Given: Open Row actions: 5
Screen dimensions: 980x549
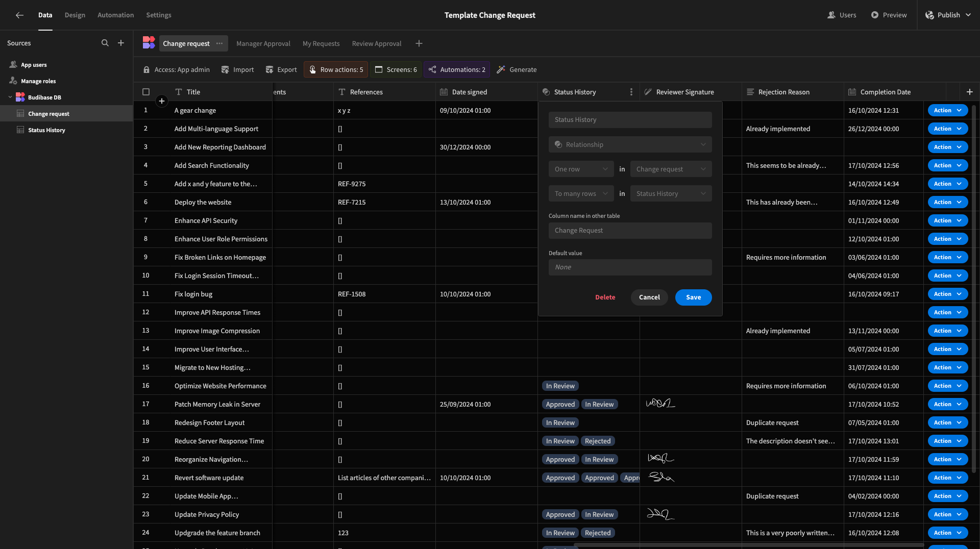Looking at the screenshot, I should (x=336, y=69).
